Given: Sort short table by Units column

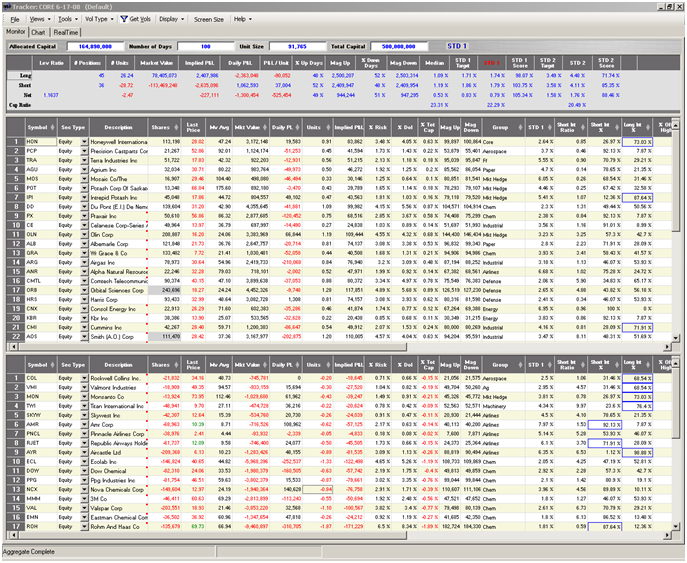Looking at the screenshot, I should (x=318, y=365).
